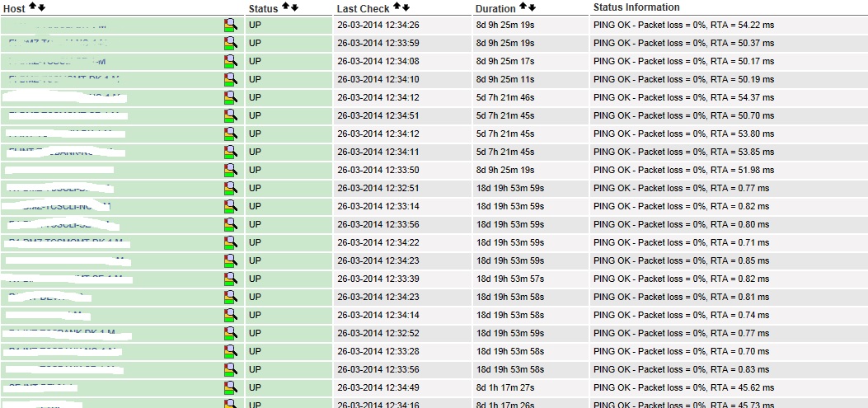Click the Status Information column header
This screenshot has height=408, width=868.
click(x=636, y=7)
